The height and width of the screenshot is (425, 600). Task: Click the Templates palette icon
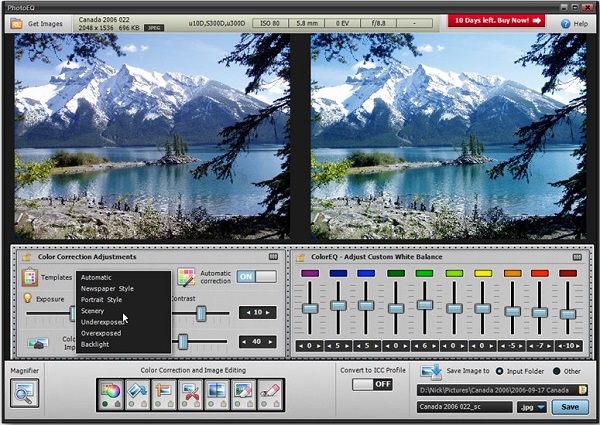tap(30, 277)
